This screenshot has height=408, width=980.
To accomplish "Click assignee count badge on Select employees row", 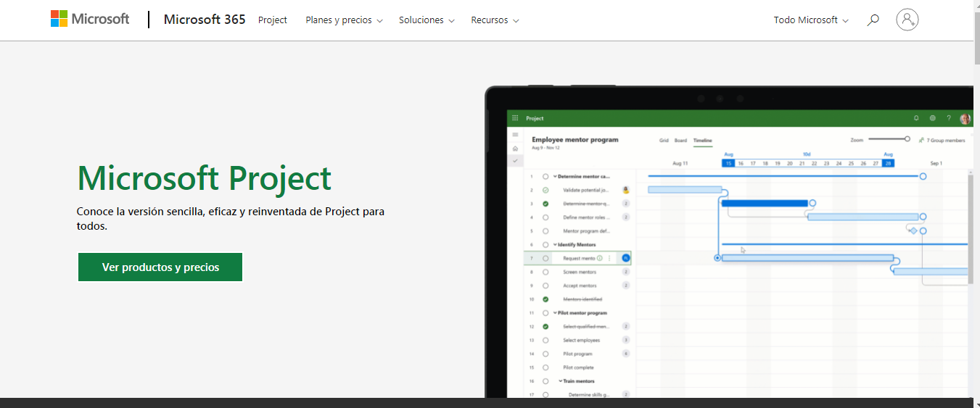I will point(626,340).
